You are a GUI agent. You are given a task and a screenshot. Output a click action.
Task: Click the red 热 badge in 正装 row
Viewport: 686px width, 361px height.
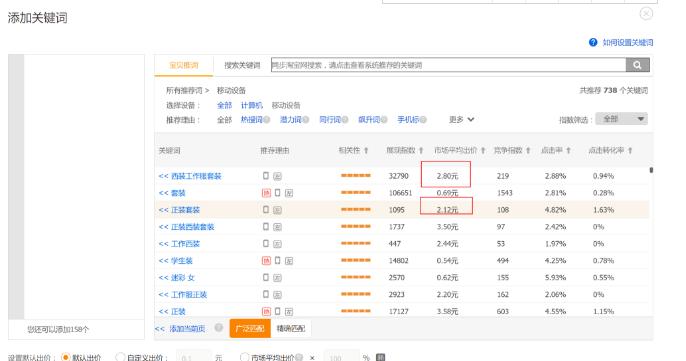tap(266, 312)
